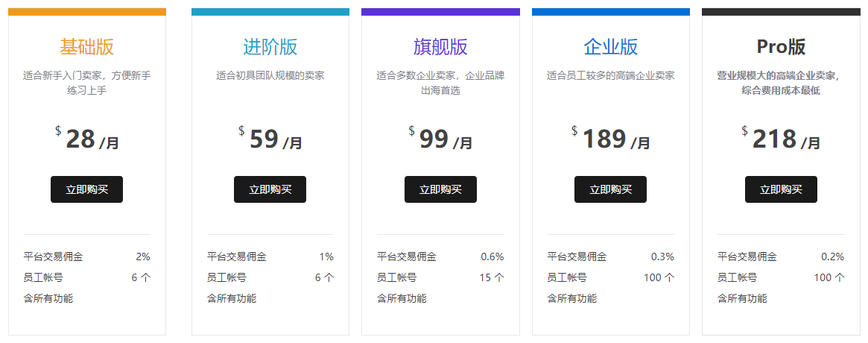Click 立即购买 button for 企业版 plan
868x343 pixels.
611,189
